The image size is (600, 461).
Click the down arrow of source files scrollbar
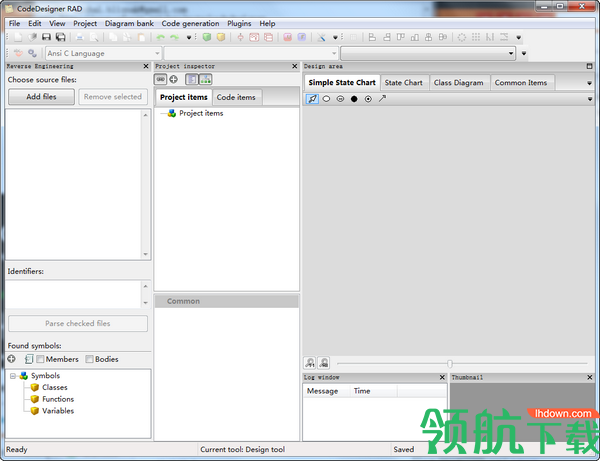point(145,254)
